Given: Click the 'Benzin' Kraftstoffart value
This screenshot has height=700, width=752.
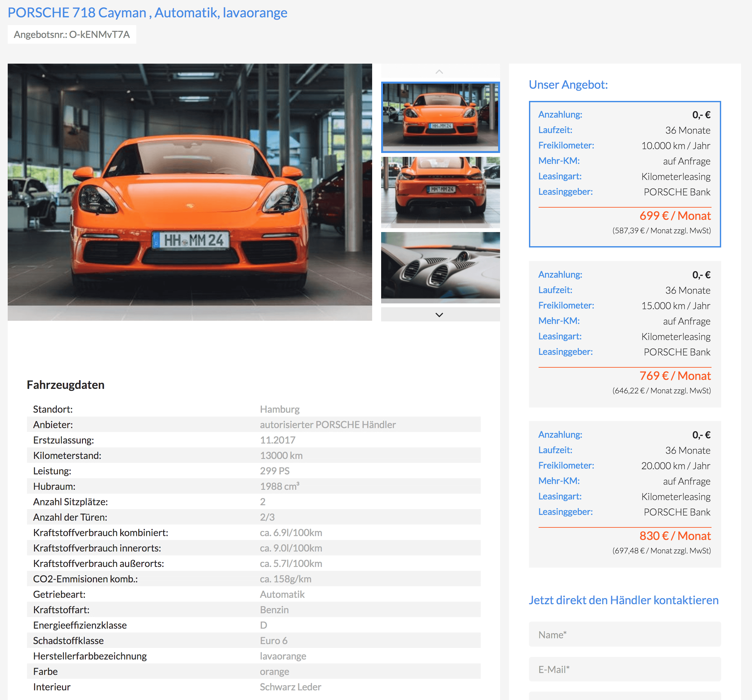Looking at the screenshot, I should 274,610.
